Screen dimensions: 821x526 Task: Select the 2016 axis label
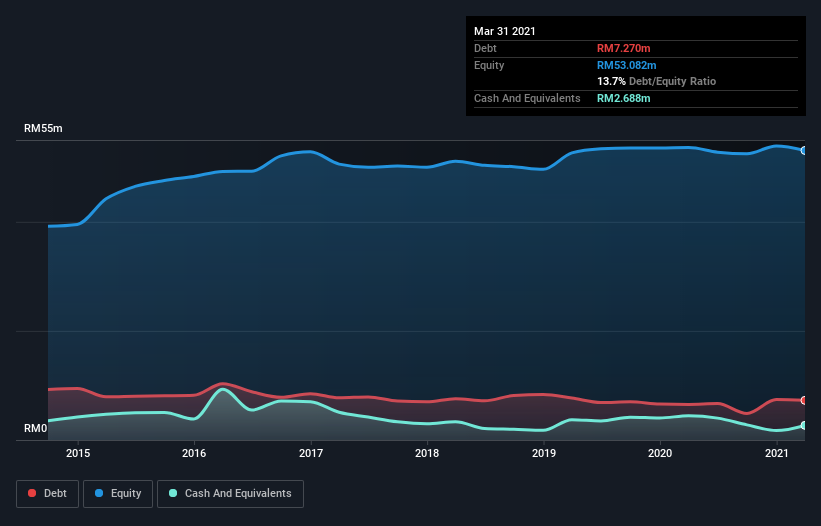(x=194, y=453)
